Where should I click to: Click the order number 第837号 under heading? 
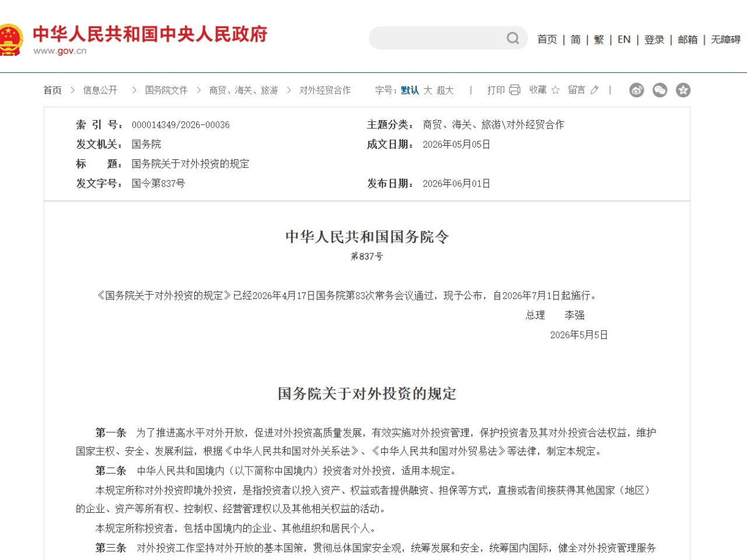point(367,257)
